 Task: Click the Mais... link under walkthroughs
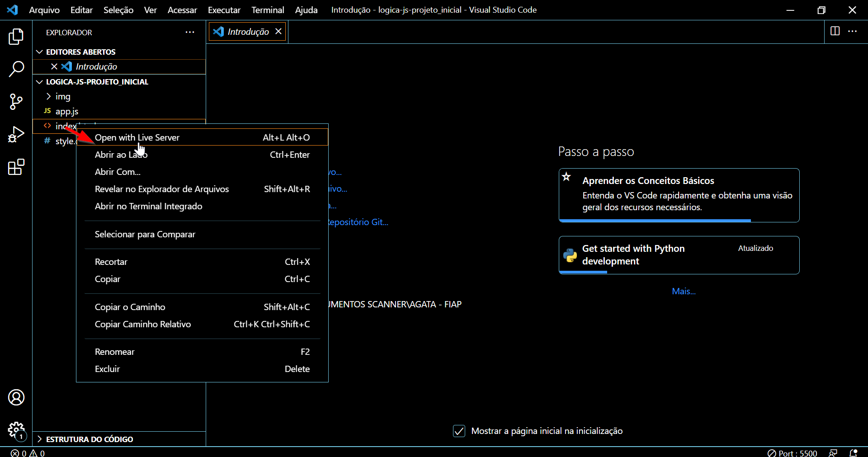(684, 292)
